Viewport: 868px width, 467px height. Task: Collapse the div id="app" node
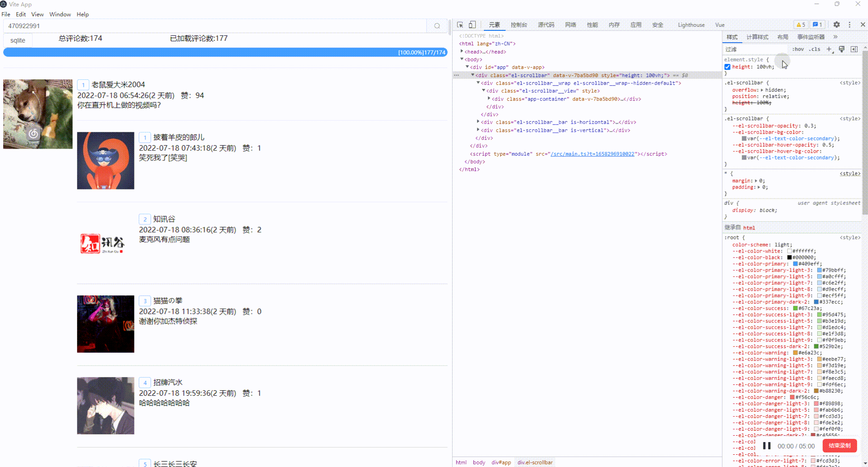(x=468, y=67)
